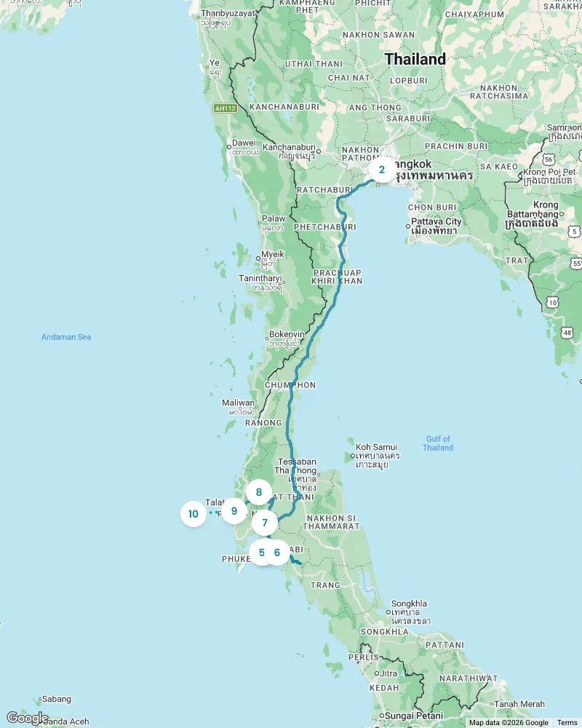Select the Pattaya City label

[436, 221]
